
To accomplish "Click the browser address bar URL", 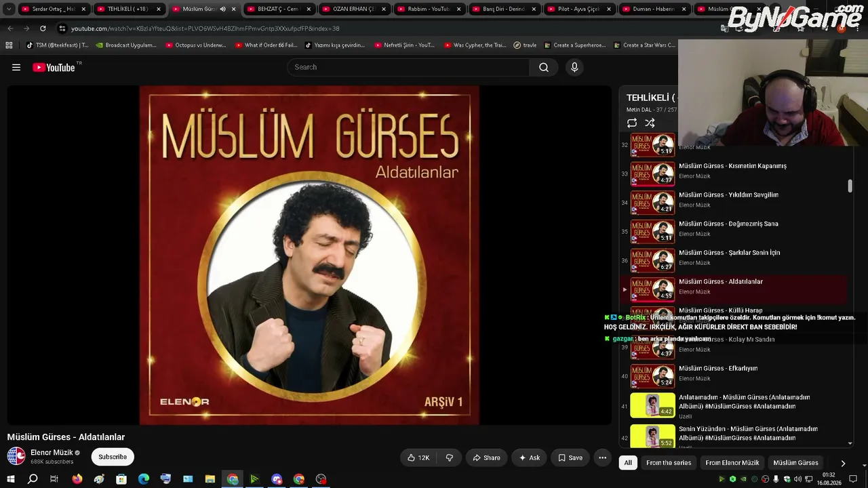I will coord(205,28).
